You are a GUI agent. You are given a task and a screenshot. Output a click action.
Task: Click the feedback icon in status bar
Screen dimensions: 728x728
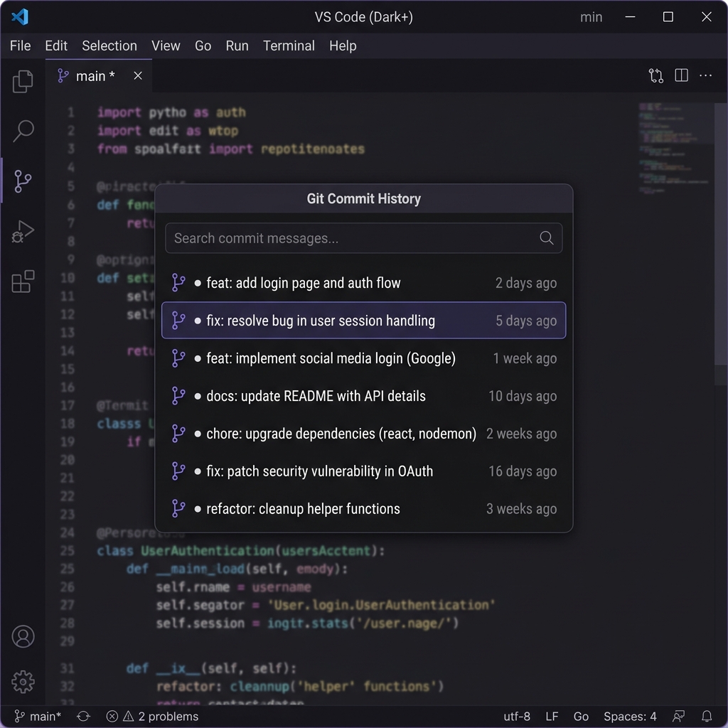(679, 717)
